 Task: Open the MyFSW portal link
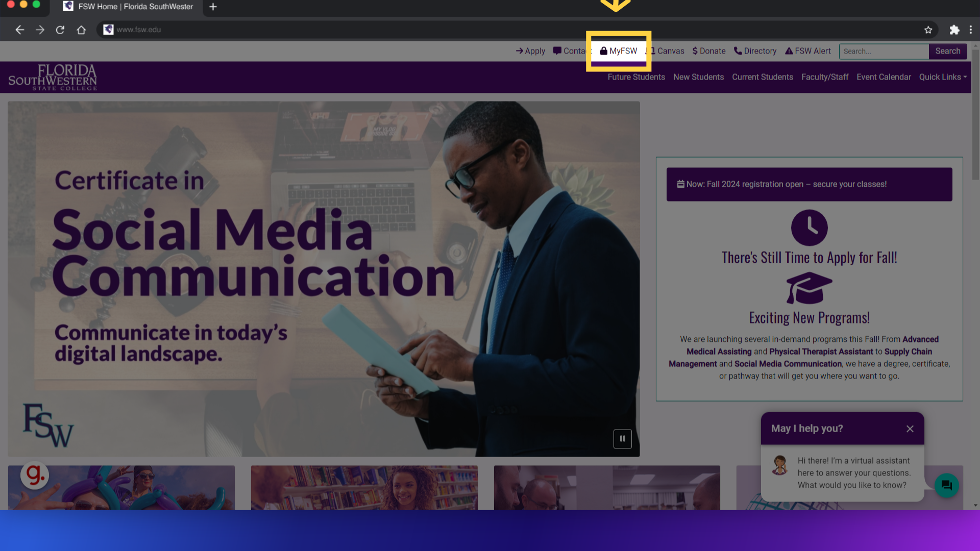pos(619,51)
